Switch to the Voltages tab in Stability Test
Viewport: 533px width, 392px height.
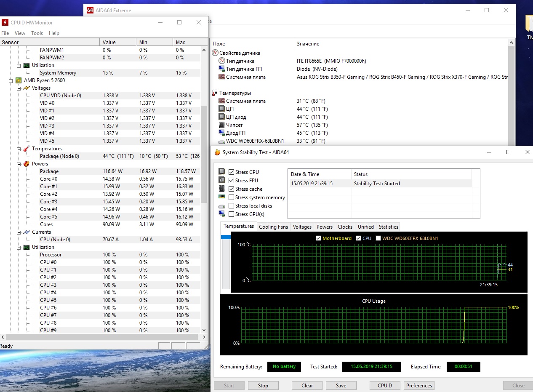[x=302, y=227]
